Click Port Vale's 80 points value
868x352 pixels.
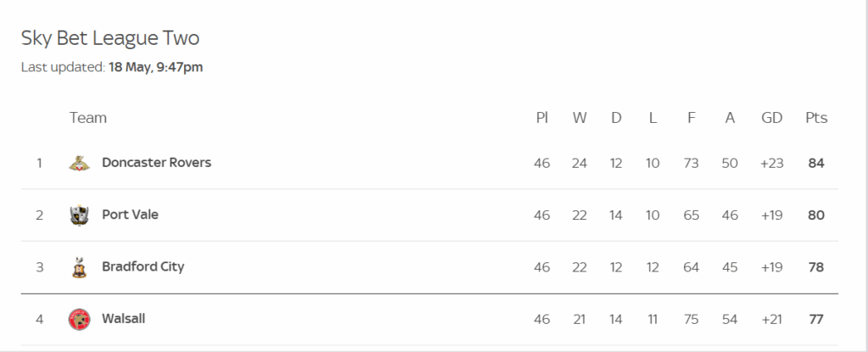tap(816, 215)
